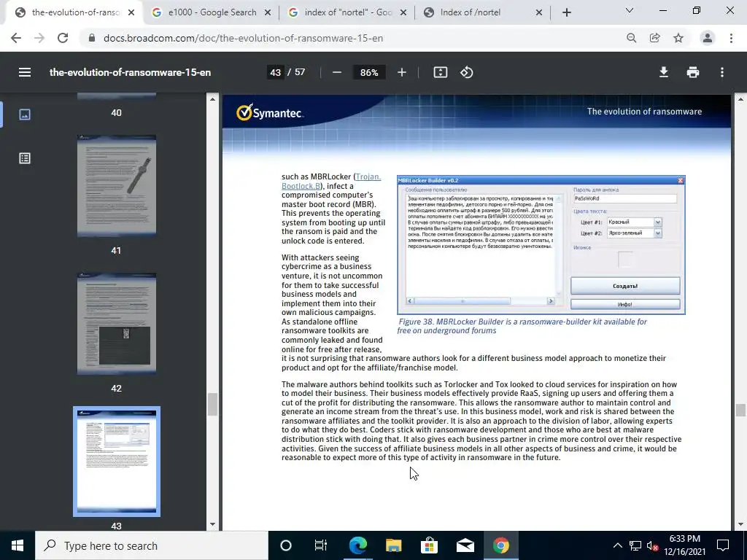Click the document vertical scrollbar handle
747x560 pixels.
[740, 410]
